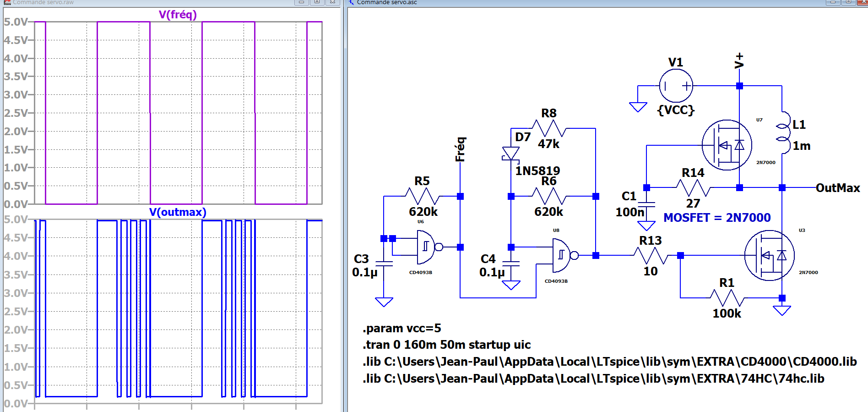Screen dimensions: 868x412
Task: Select the U3 MOSFET transistor symbol
Action: tap(769, 255)
